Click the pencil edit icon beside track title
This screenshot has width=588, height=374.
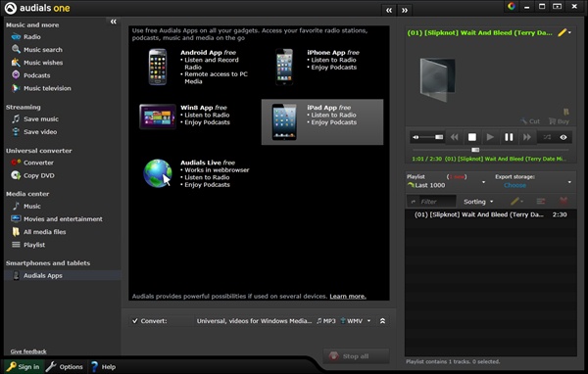[x=562, y=32]
